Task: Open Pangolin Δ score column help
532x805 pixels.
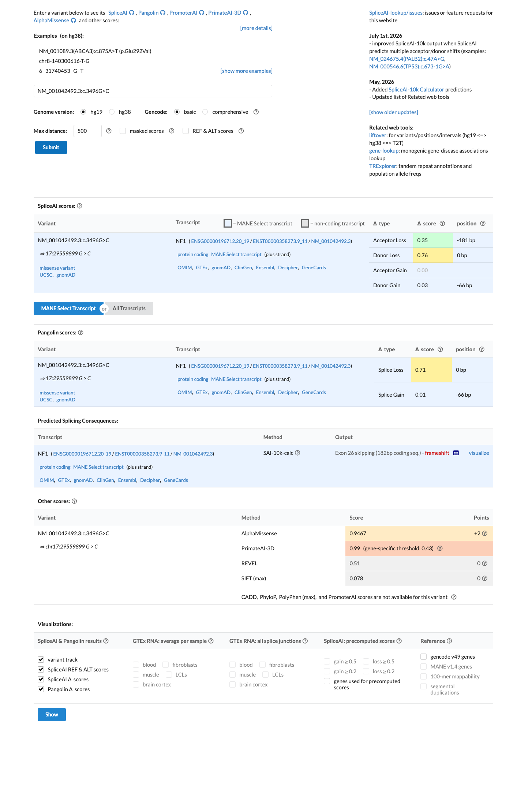Action: [x=441, y=349]
